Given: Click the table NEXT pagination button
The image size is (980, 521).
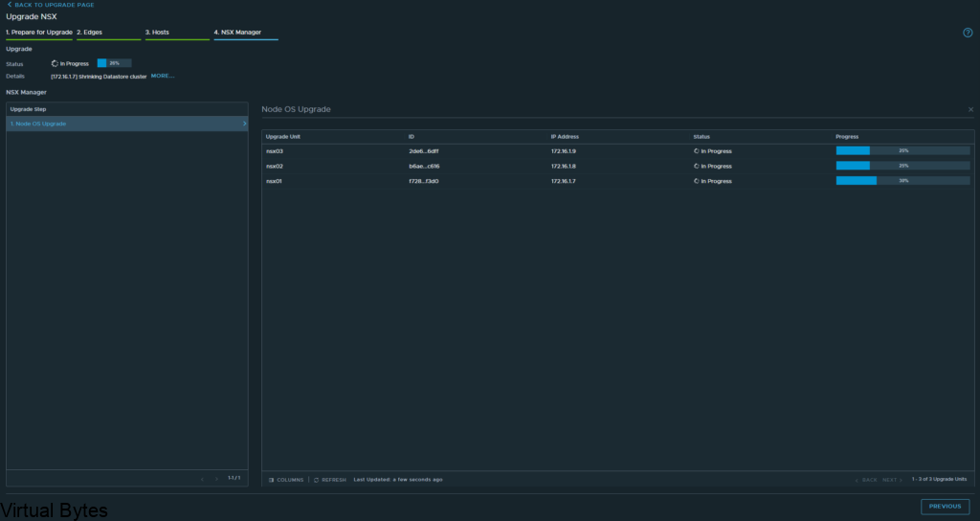Looking at the screenshot, I should pos(893,480).
